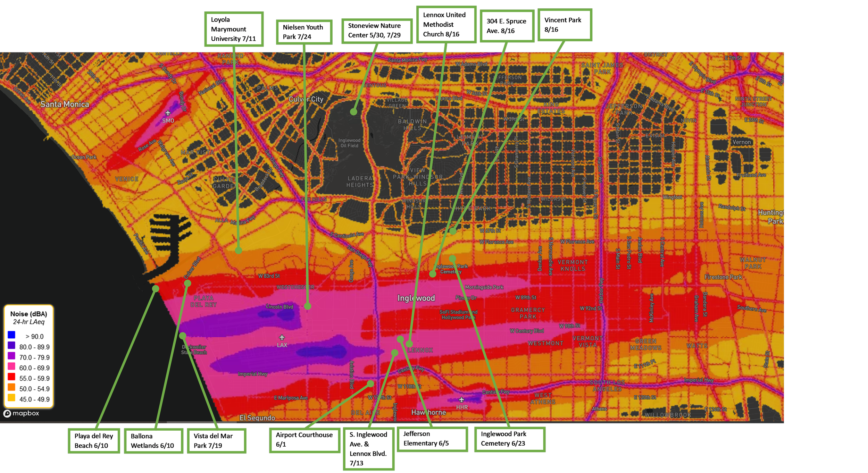This screenshot has height=473, width=868.
Task: Click the Loyola Marymount University 7/11 label
Action: (233, 29)
